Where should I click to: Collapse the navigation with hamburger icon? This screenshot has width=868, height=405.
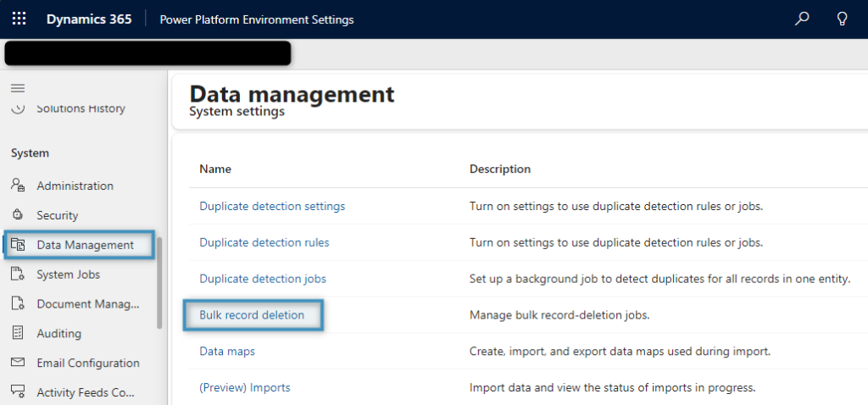tap(19, 88)
